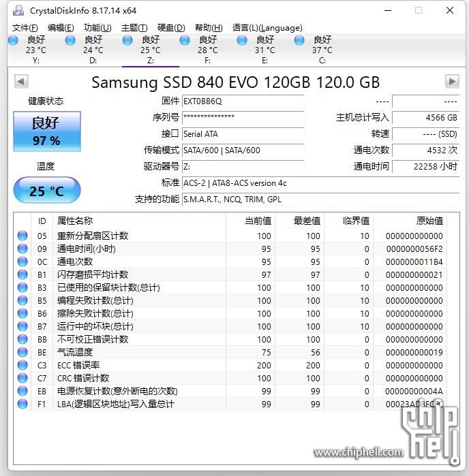
Task: Click the drive letter field Z:
Action: coord(243,167)
